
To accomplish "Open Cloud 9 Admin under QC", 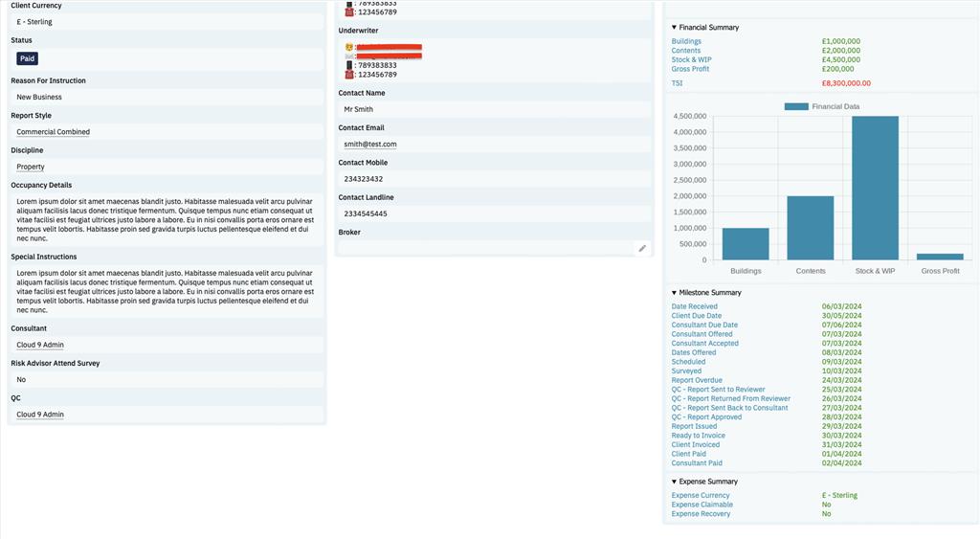I will click(x=40, y=415).
